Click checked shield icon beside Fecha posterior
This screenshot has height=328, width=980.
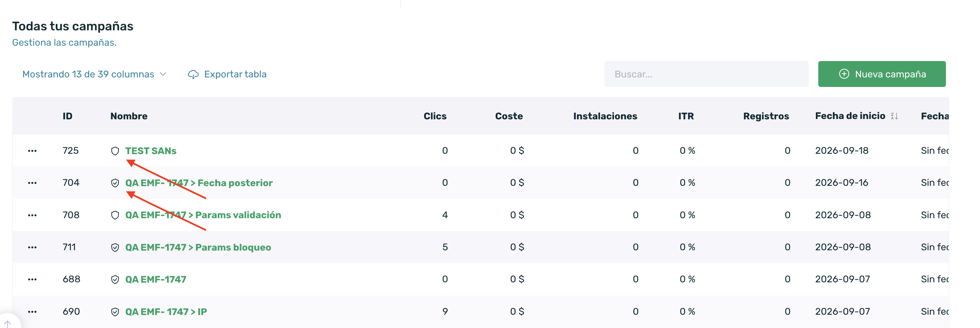tap(115, 183)
